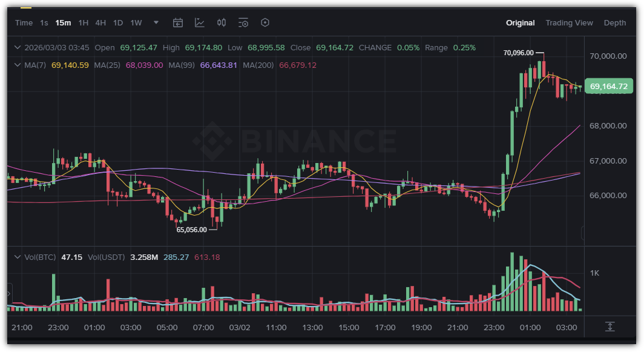Click the current price tag 69,164.72
Screen dimensions: 644x352
click(609, 87)
